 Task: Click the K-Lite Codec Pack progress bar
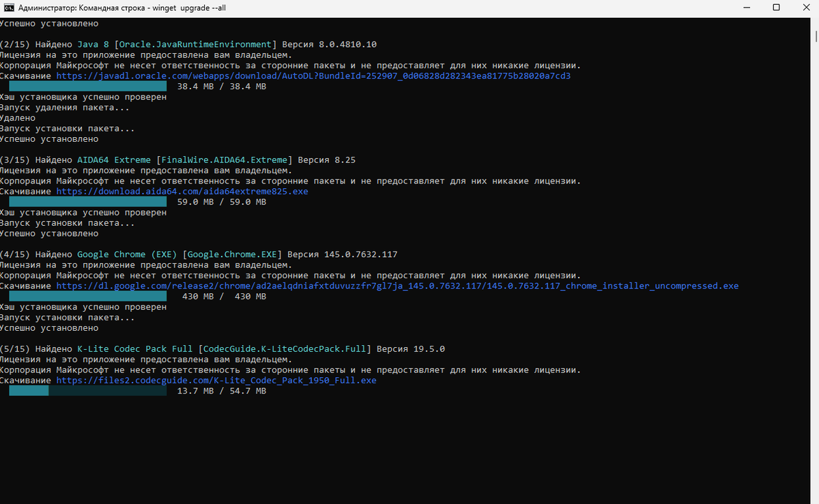pos(87,391)
